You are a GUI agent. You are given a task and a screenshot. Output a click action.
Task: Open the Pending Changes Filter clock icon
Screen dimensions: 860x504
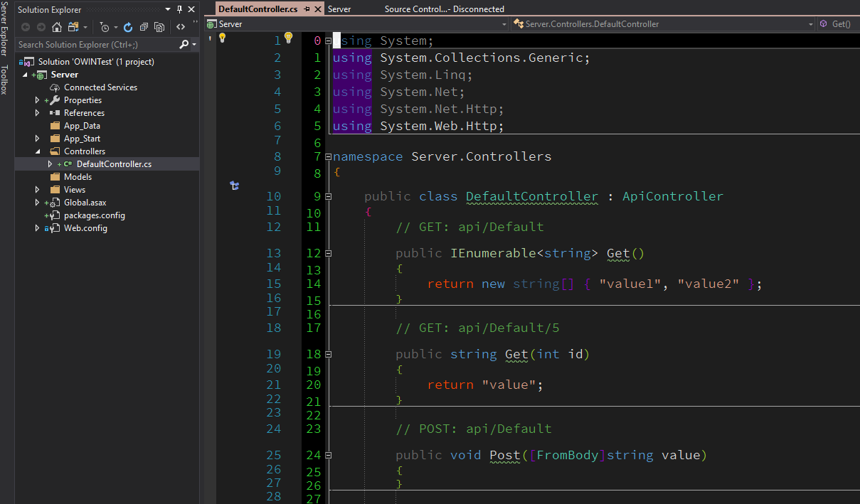(105, 27)
